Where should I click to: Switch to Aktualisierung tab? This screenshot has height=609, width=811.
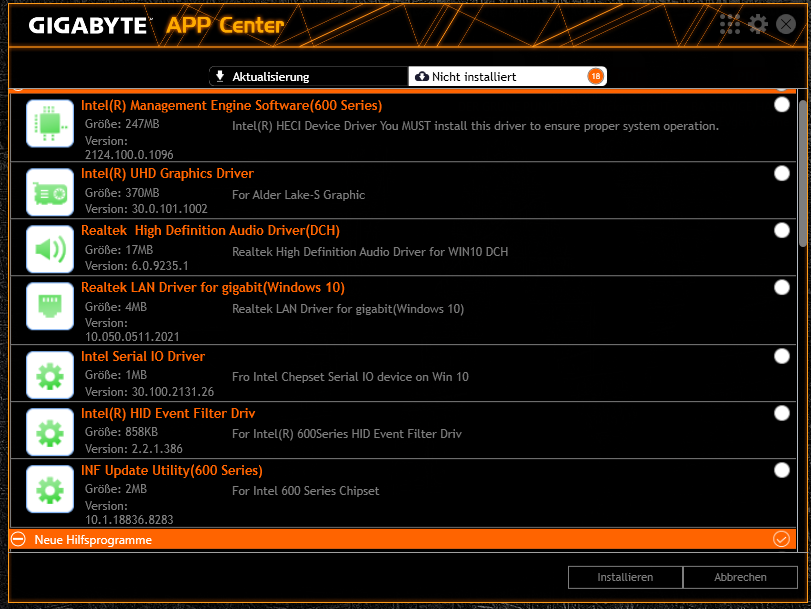tap(309, 77)
